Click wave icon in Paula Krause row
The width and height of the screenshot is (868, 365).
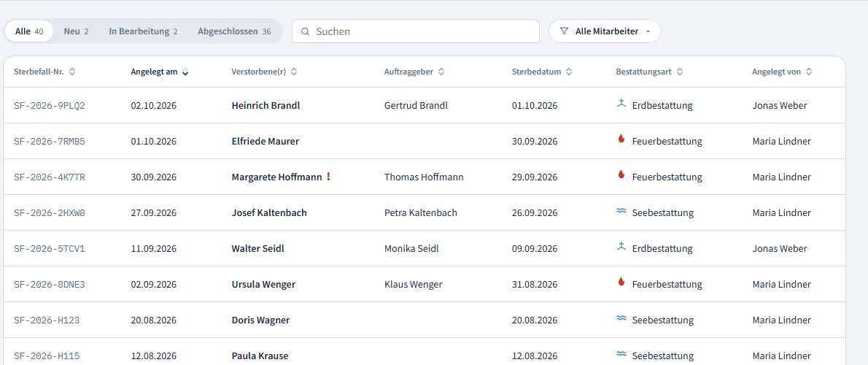click(621, 354)
